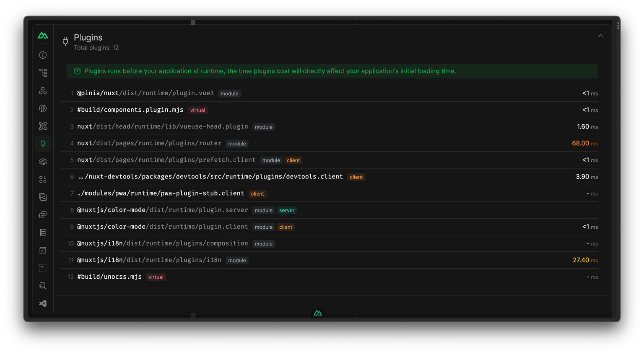Open the app info panel
The width and height of the screenshot is (644, 353).
click(x=42, y=55)
